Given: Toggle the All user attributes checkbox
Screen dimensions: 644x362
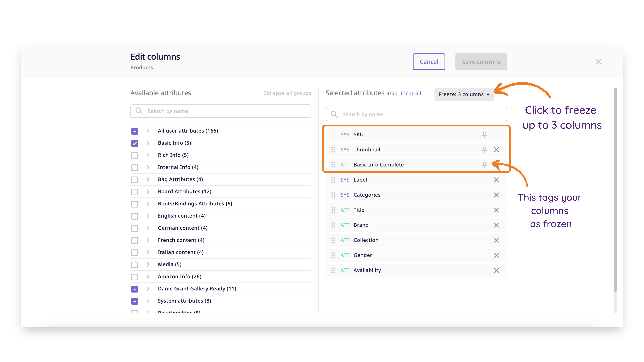Looking at the screenshot, I should click(x=135, y=131).
